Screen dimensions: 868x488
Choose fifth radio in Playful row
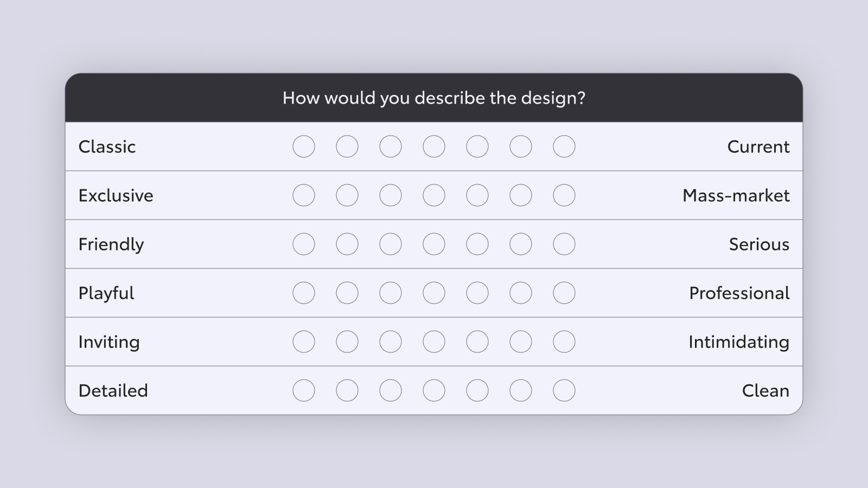coord(477,293)
